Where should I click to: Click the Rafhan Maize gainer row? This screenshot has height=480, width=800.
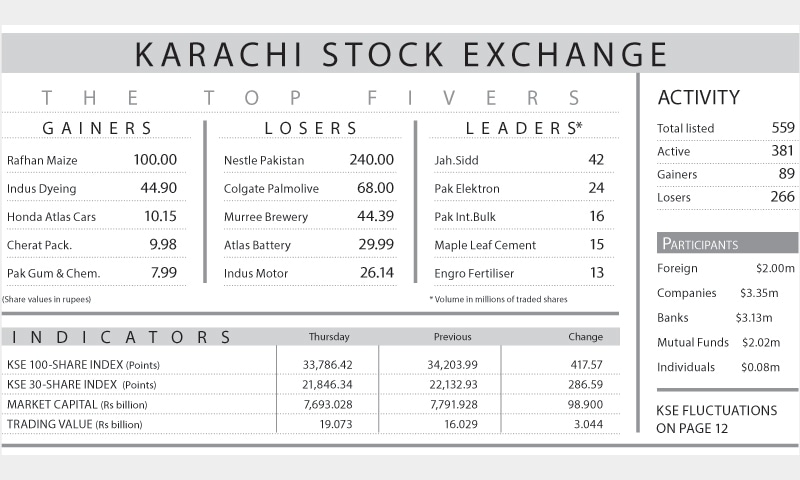click(x=92, y=160)
